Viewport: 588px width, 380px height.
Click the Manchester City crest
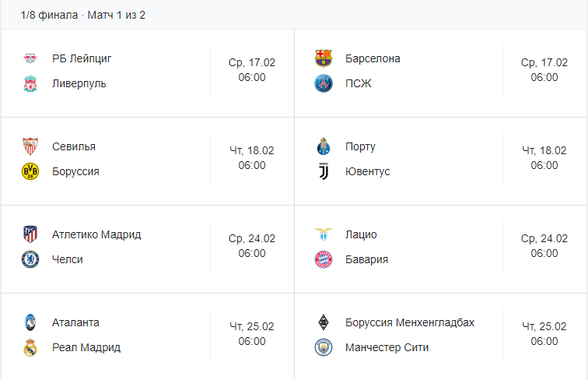324,347
